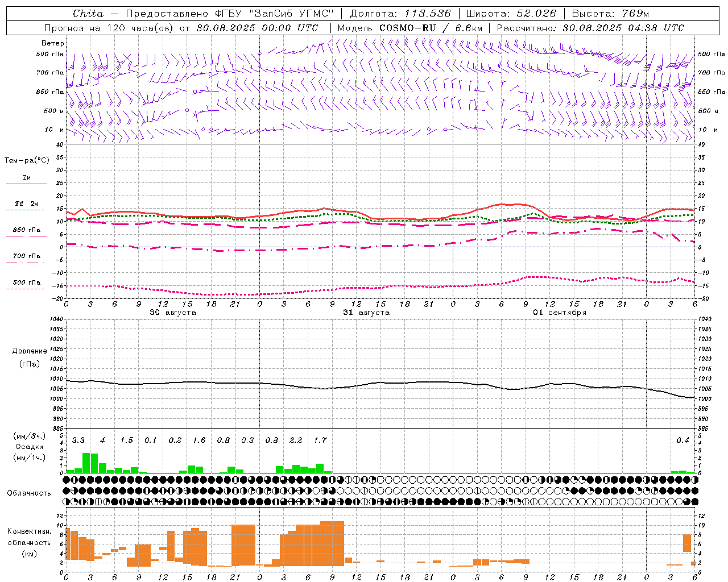728x582 pixels.
Task: Select the Осадки panel label
Action: [29, 447]
